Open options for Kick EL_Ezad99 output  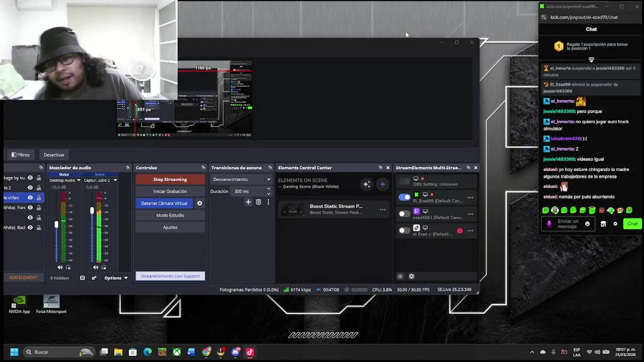(x=470, y=198)
